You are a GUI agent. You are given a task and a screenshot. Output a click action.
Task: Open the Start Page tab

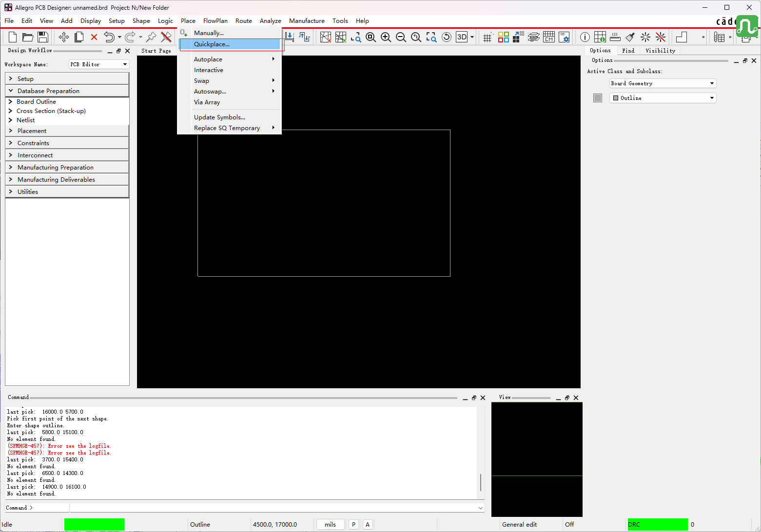pos(156,51)
